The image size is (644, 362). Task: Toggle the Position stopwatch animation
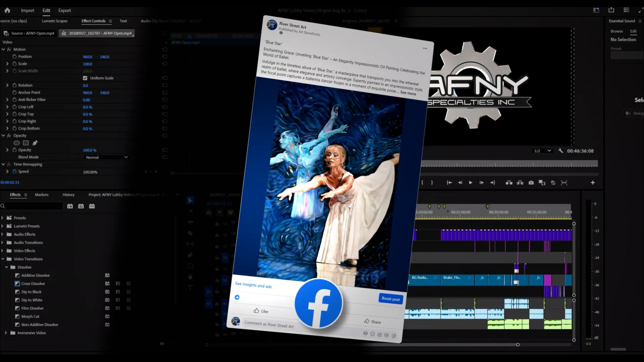click(14, 57)
